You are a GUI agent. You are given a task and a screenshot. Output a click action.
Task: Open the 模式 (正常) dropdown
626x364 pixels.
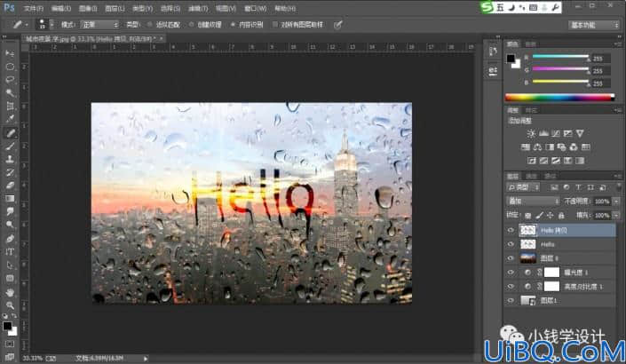point(99,25)
